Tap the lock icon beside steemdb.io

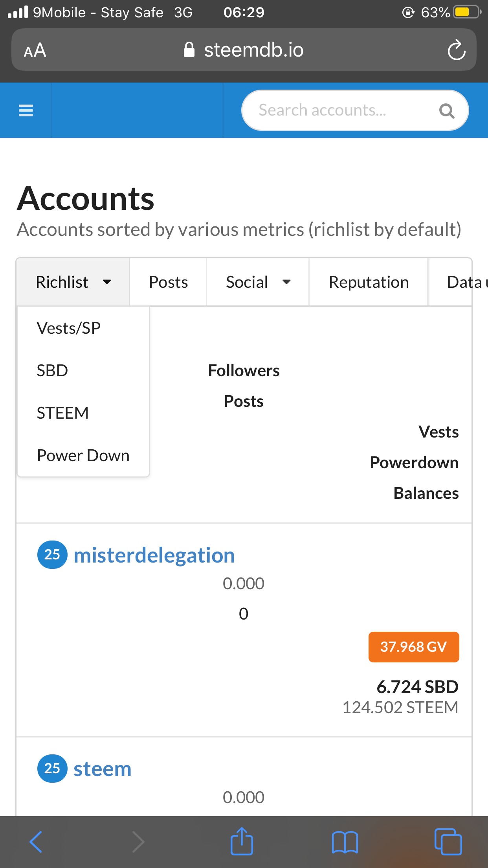pyautogui.click(x=189, y=50)
